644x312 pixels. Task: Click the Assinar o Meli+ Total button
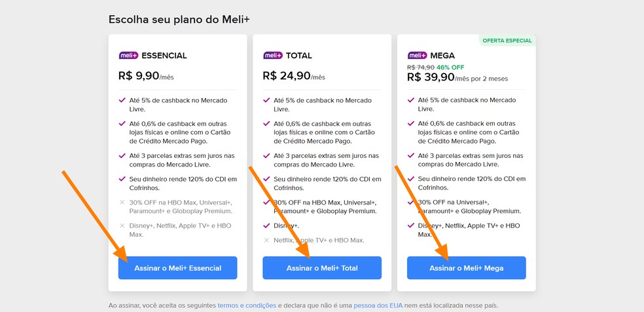tap(322, 268)
